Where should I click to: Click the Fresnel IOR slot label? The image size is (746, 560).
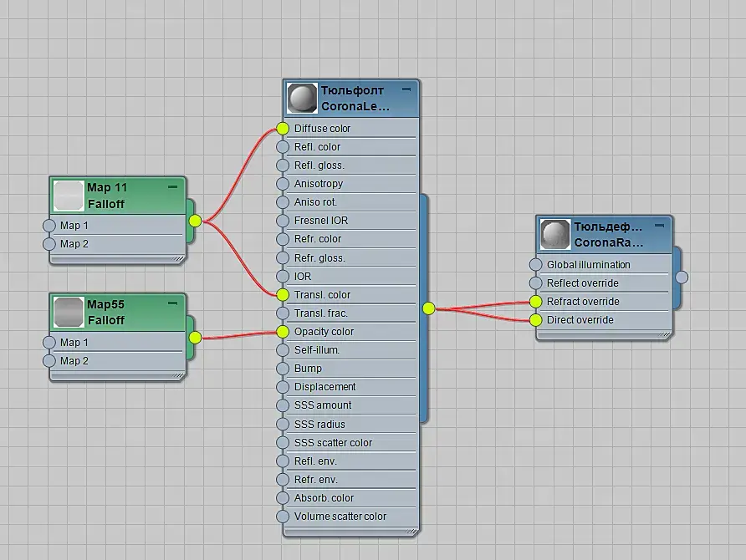[x=321, y=221]
